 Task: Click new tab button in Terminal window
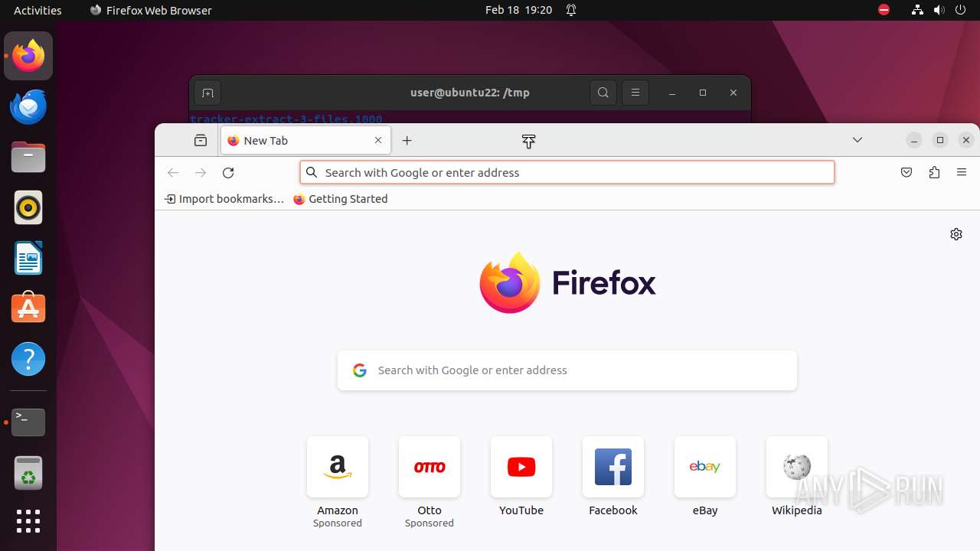pos(207,93)
